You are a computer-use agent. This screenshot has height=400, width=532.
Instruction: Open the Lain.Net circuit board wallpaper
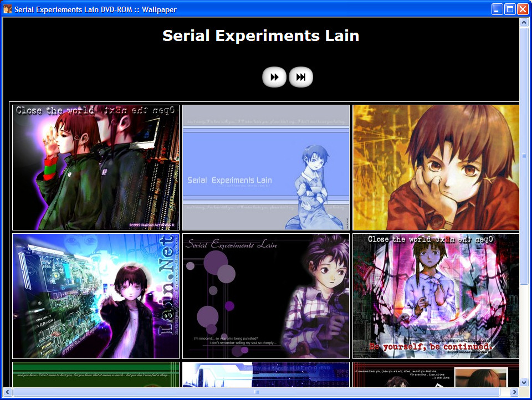point(96,296)
